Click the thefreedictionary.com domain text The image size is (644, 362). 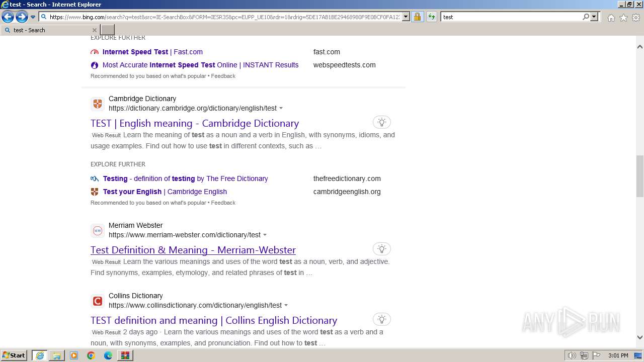pos(347,178)
